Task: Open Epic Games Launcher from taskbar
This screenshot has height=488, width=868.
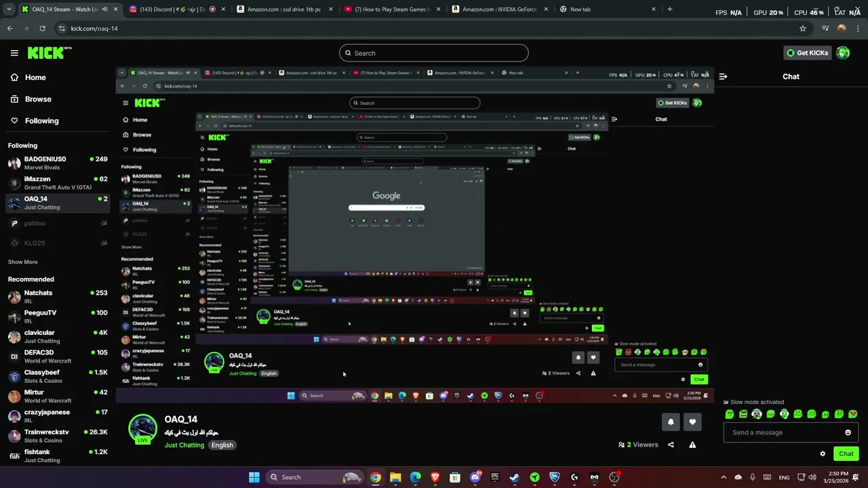Action: pyautogui.click(x=495, y=477)
